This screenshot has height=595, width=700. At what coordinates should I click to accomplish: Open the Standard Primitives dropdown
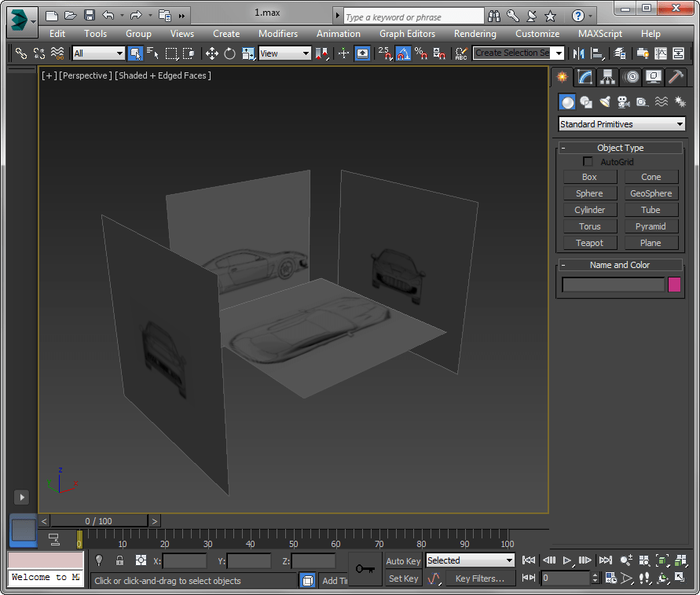pyautogui.click(x=621, y=124)
